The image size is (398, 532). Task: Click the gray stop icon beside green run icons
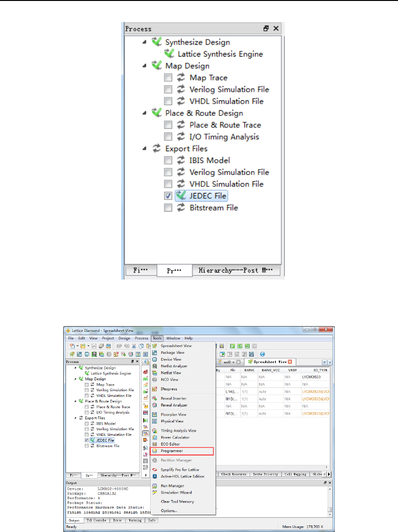click(254, 346)
